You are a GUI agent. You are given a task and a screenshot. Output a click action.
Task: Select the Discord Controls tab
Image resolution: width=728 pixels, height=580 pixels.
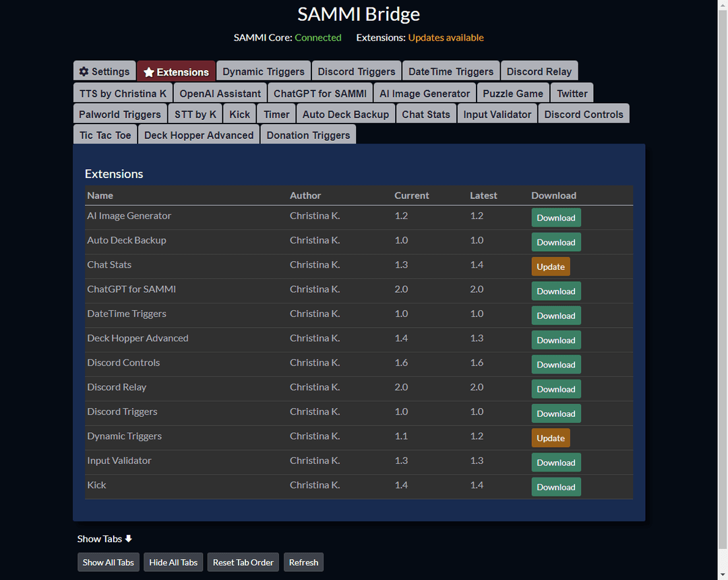tap(584, 114)
